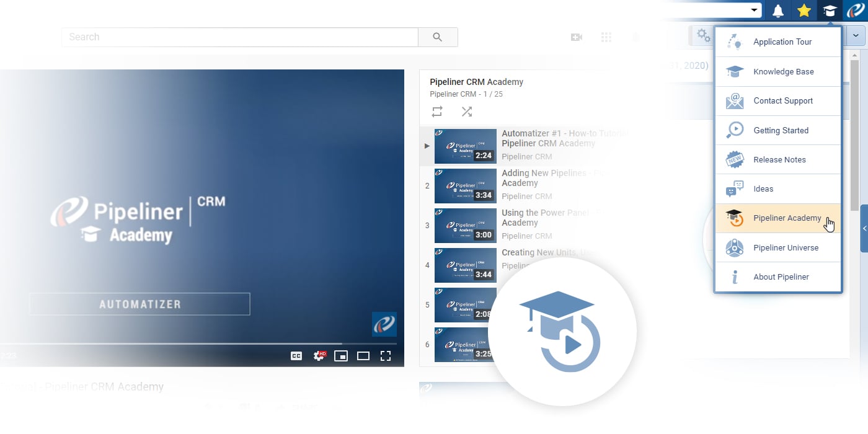868x434 pixels.
Task: Activate picture-in-picture mode
Action: point(341,356)
